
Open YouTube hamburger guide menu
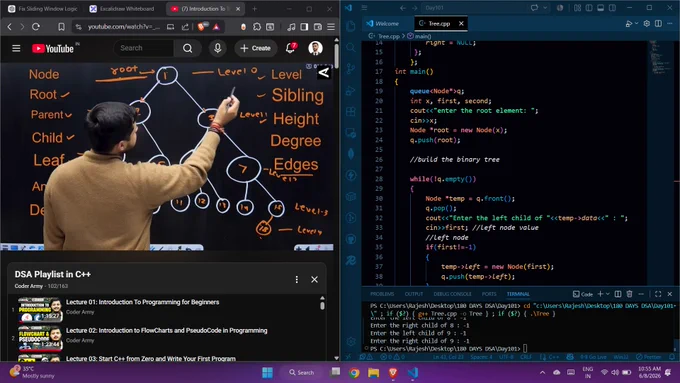pos(16,48)
